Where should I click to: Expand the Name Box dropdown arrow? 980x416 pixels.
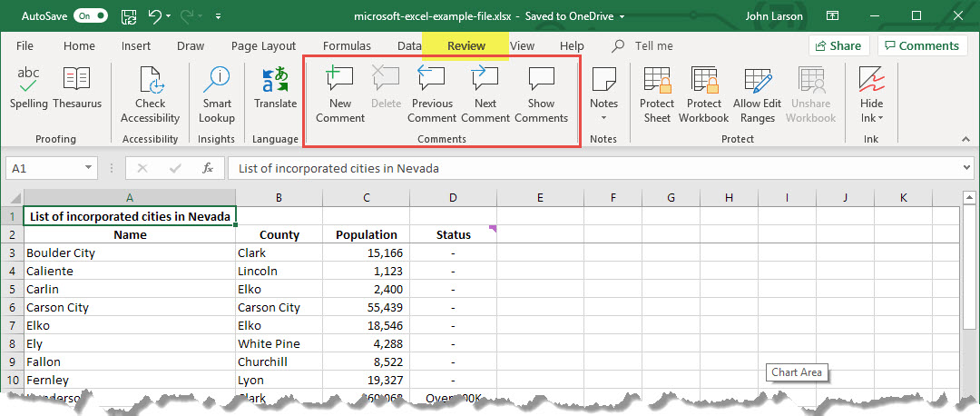[x=88, y=168]
